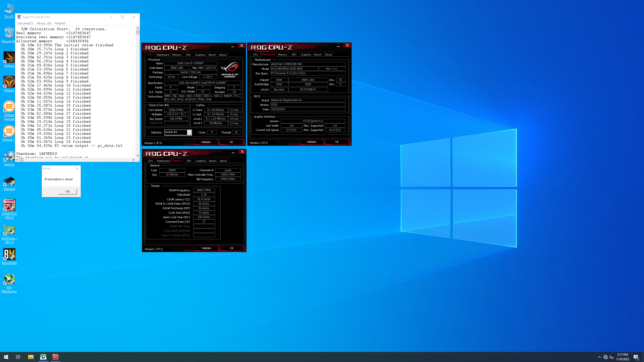This screenshot has width=644, height=362.
Task: Click Super PI horizontal scrollbar left arrow
Action: tap(17, 160)
